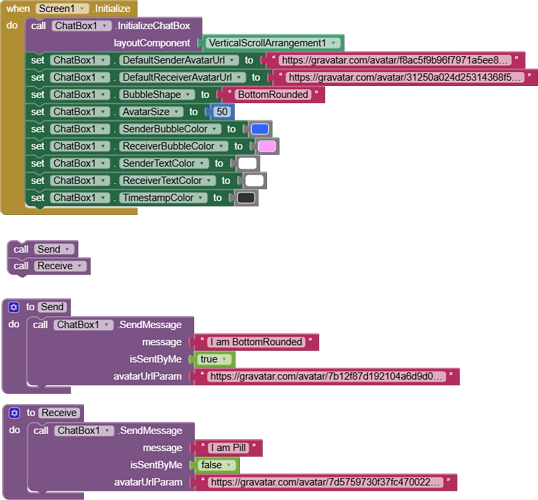Click the number 50 value field
The width and height of the screenshot is (538, 500).
pos(222,112)
